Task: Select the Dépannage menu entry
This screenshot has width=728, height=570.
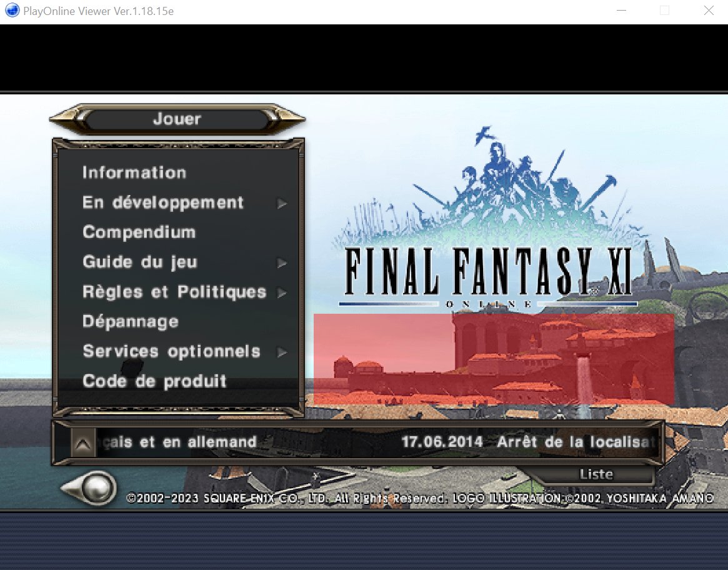Action: (131, 322)
